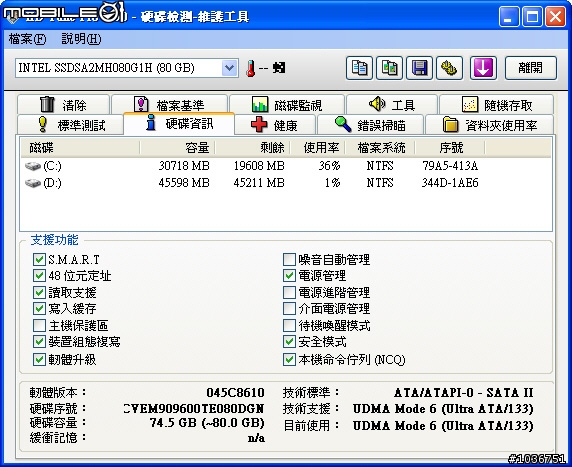Click the 使用率 column header

tap(317, 148)
